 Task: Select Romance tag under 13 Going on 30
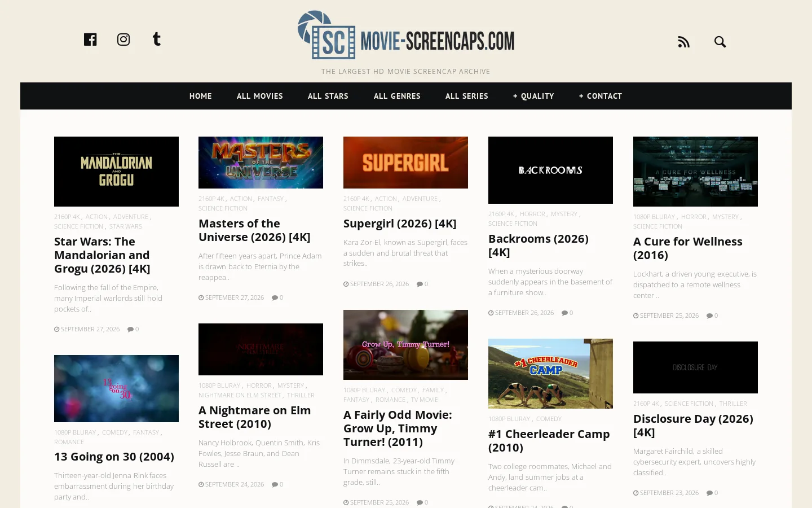click(x=69, y=442)
